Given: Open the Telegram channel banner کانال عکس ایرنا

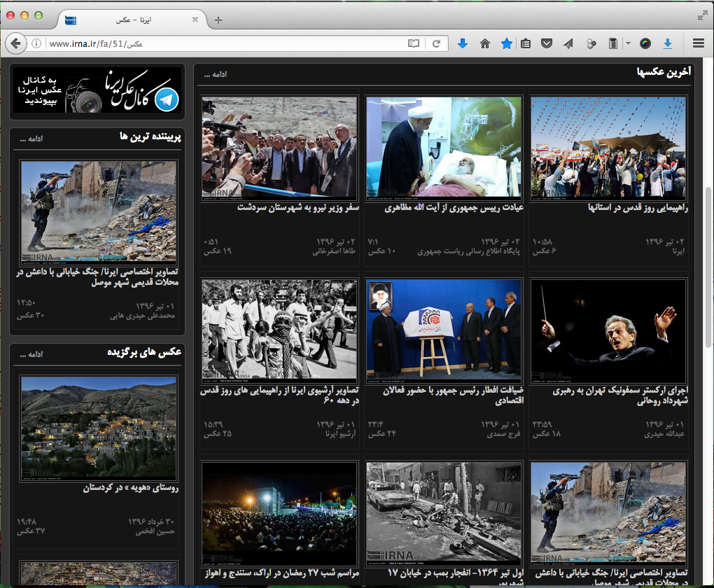Looking at the screenshot, I should coord(97,90).
